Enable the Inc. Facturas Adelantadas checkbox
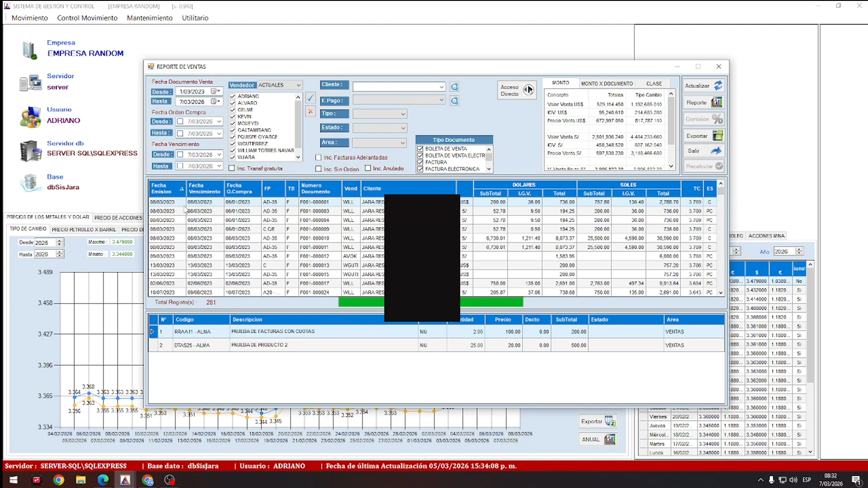 click(x=318, y=158)
